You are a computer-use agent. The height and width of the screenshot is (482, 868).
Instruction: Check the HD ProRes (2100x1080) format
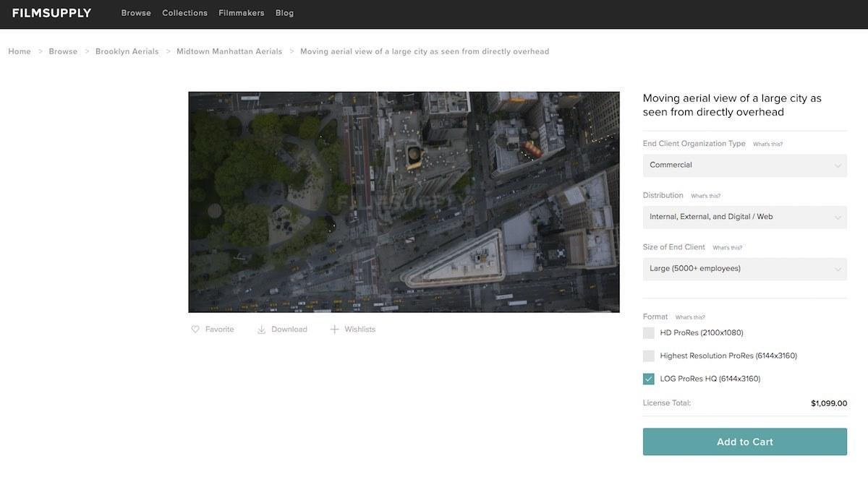point(649,333)
